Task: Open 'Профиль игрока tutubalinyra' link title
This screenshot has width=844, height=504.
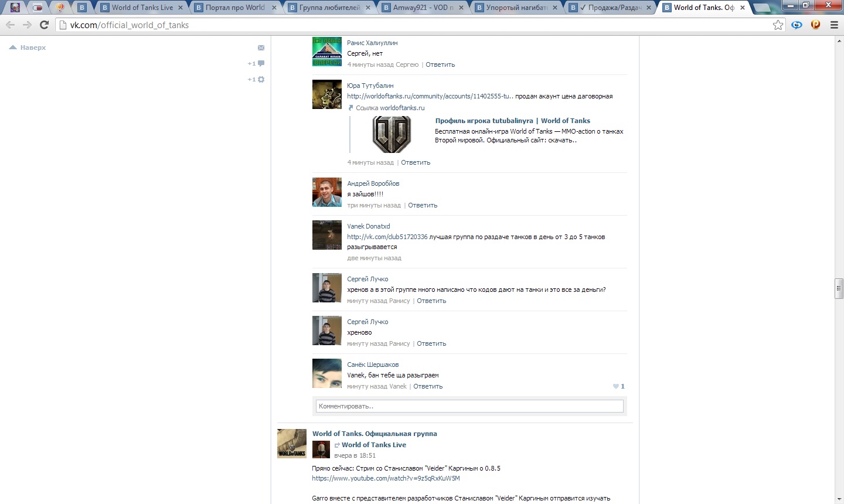Action: click(x=513, y=121)
